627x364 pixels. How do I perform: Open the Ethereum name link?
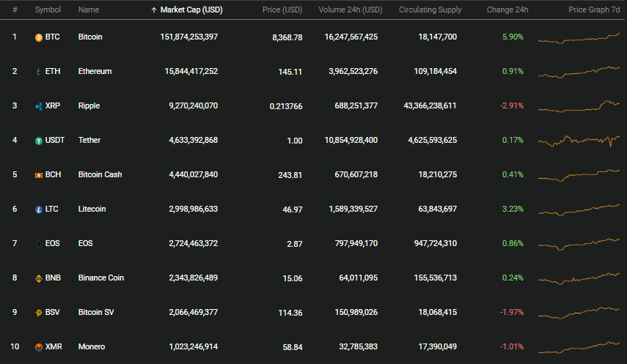point(95,71)
